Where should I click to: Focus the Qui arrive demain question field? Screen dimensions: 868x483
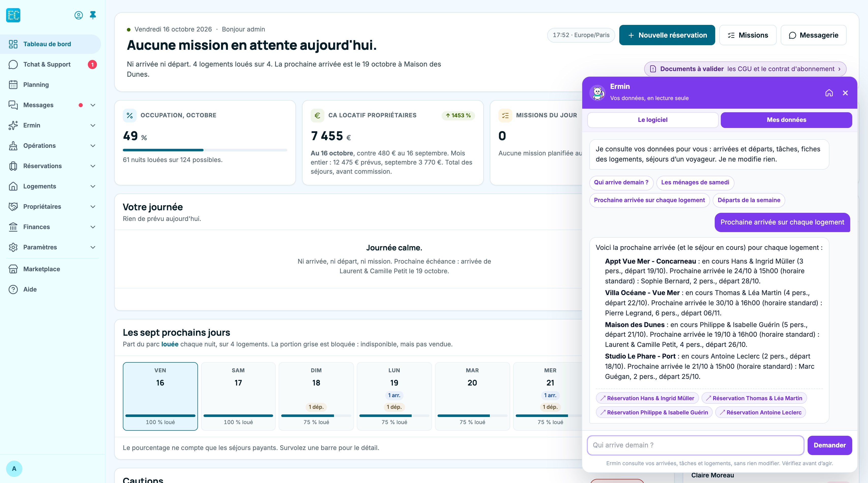(x=695, y=445)
